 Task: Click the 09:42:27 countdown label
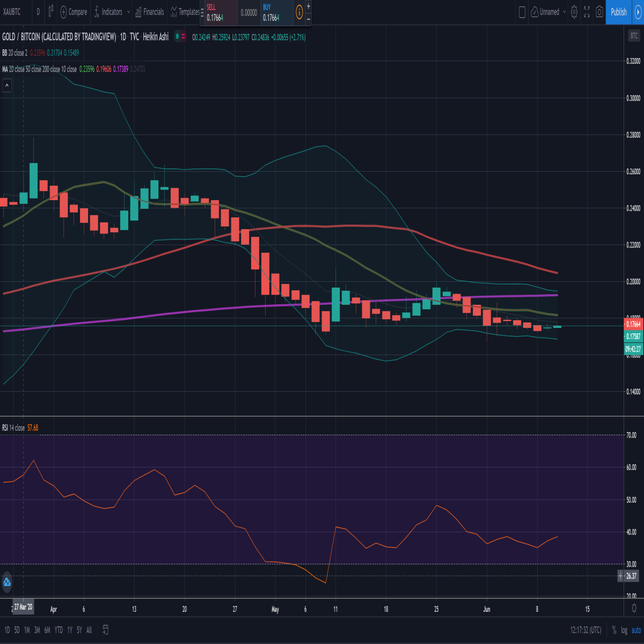[x=633, y=348]
